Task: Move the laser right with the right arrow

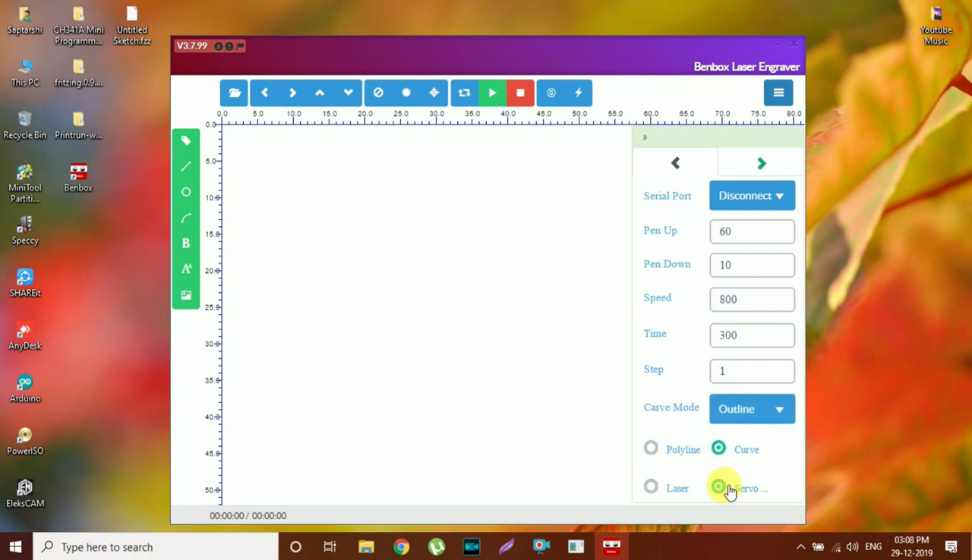Action: click(292, 93)
